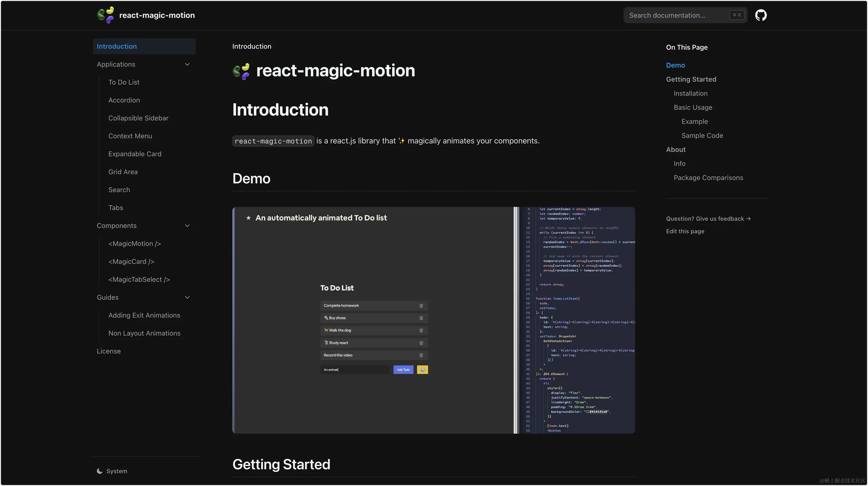Click the react-magic-motion logo in header
This screenshot has height=486, width=868.
coord(105,15)
